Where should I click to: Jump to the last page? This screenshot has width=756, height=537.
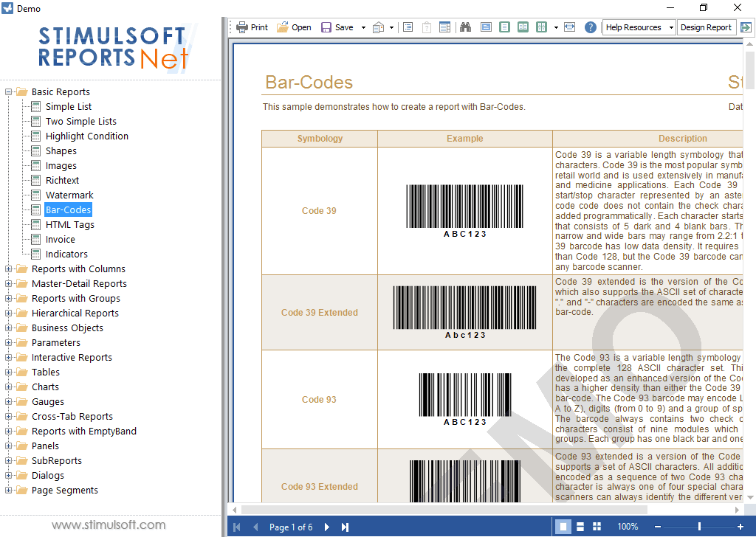tap(346, 527)
